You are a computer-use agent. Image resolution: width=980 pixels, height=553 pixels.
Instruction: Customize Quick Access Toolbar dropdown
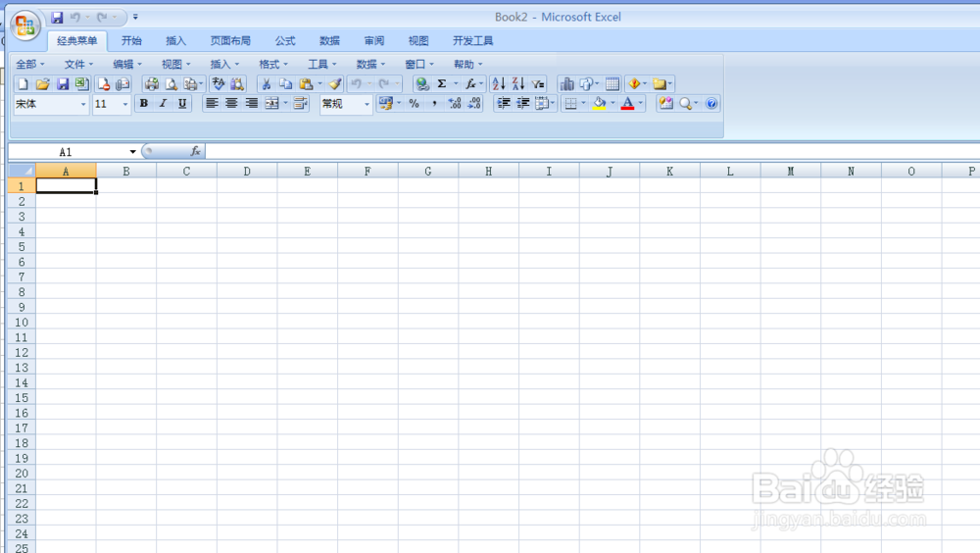pos(135,18)
